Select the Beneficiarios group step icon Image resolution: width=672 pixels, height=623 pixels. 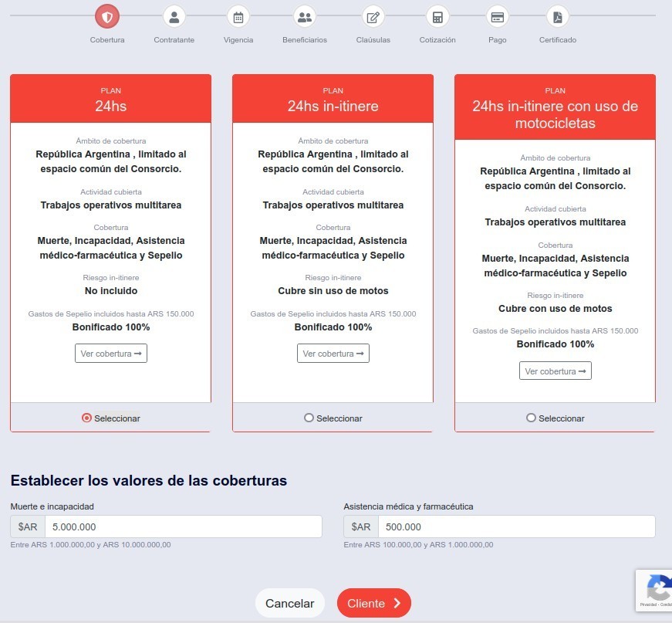point(305,16)
